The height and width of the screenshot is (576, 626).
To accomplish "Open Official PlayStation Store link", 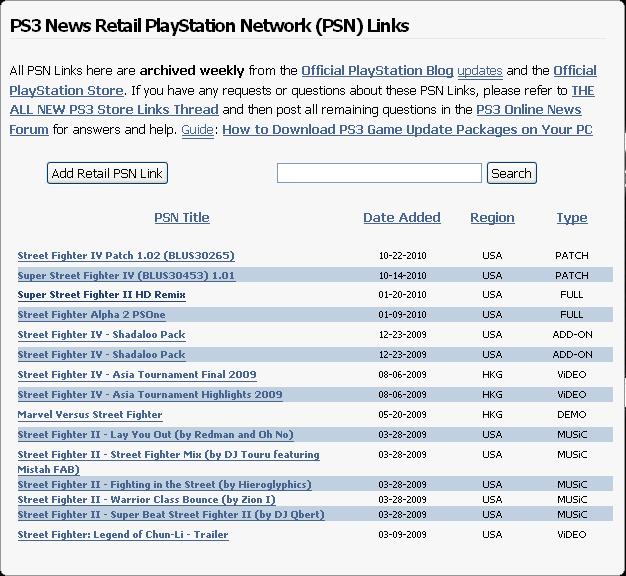I will tap(66, 91).
